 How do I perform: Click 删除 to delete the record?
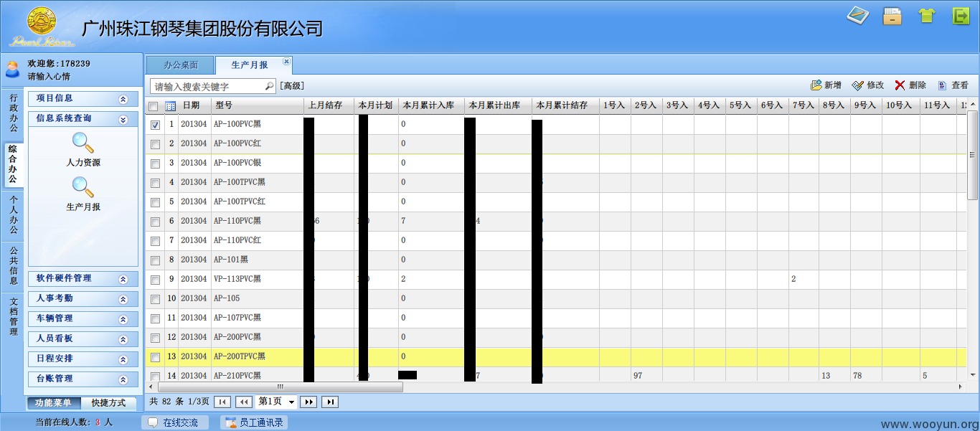pyautogui.click(x=910, y=85)
